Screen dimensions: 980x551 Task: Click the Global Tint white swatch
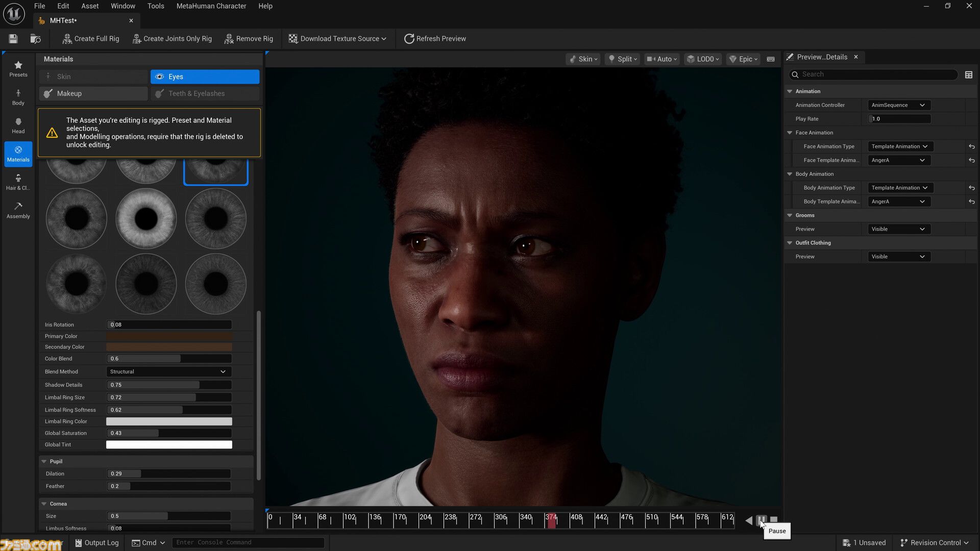tap(169, 445)
